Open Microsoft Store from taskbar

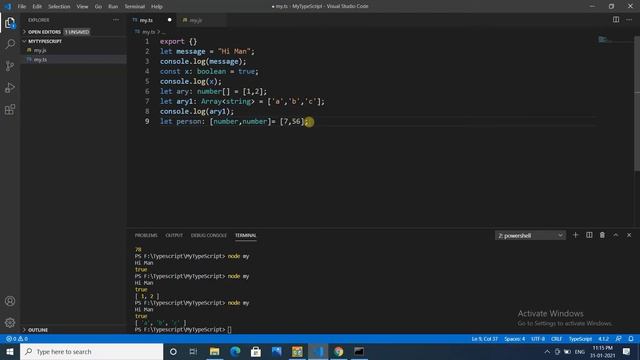[x=256, y=351]
